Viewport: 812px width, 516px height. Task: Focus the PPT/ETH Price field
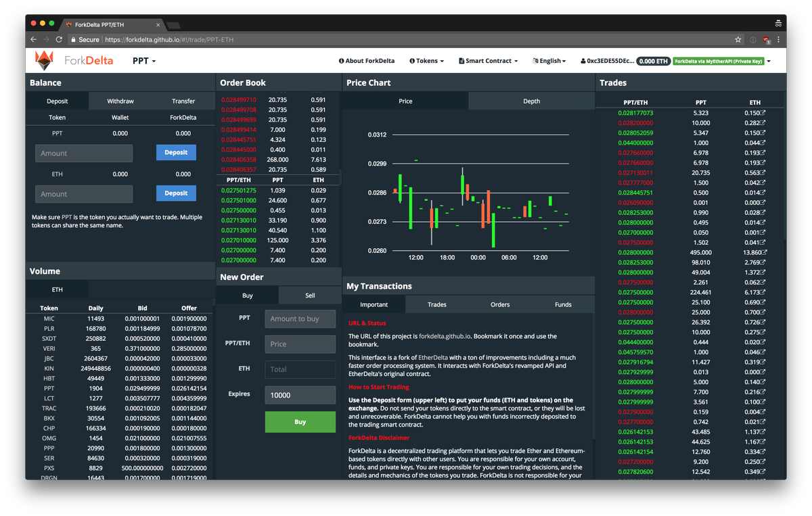[300, 344]
